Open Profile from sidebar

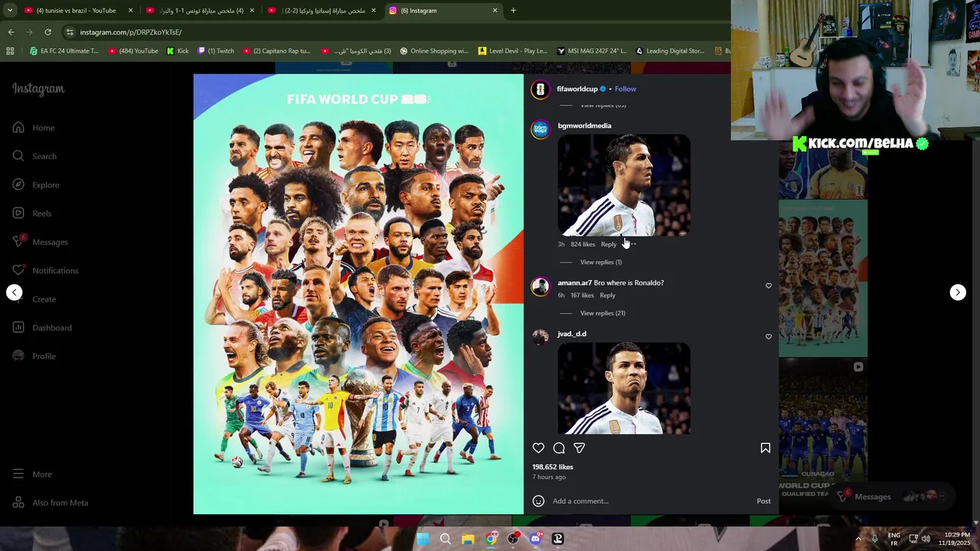pos(35,356)
